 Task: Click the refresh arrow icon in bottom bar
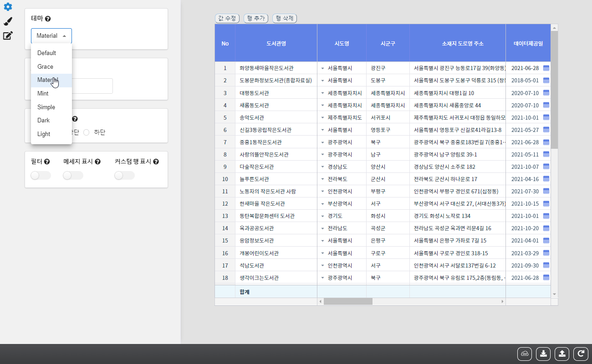(x=581, y=354)
